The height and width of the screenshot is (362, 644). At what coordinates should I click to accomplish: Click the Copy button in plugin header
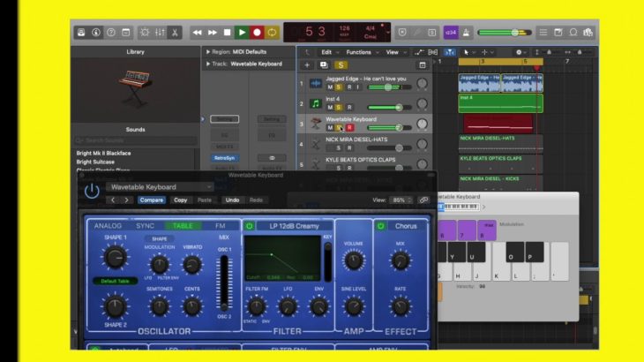pos(180,200)
